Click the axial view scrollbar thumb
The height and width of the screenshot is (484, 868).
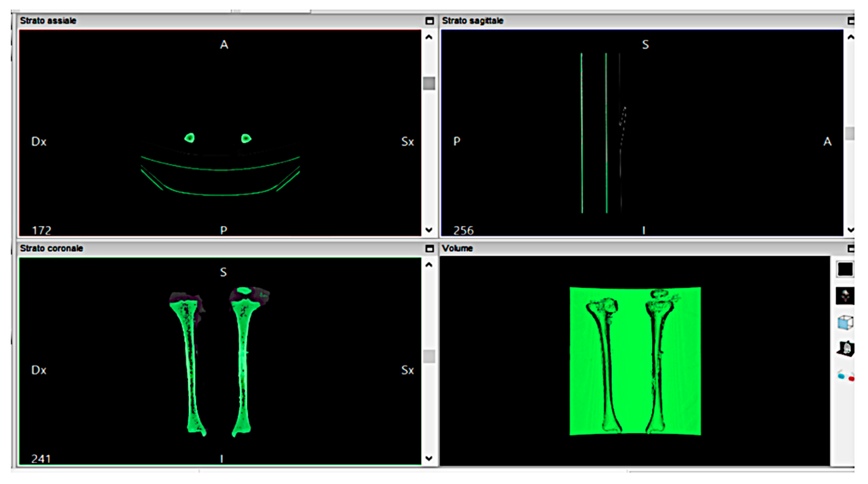click(429, 83)
